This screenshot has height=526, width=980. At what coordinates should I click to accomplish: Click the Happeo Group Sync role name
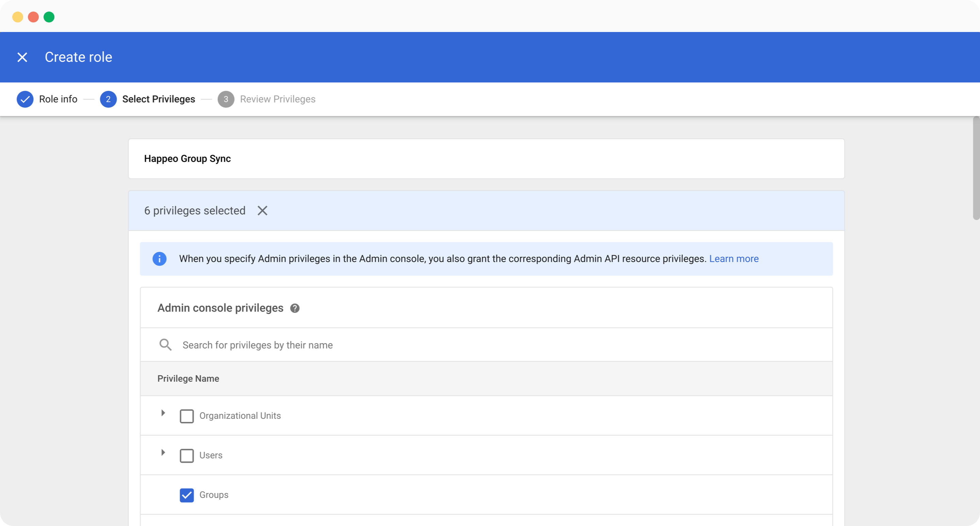(187, 159)
